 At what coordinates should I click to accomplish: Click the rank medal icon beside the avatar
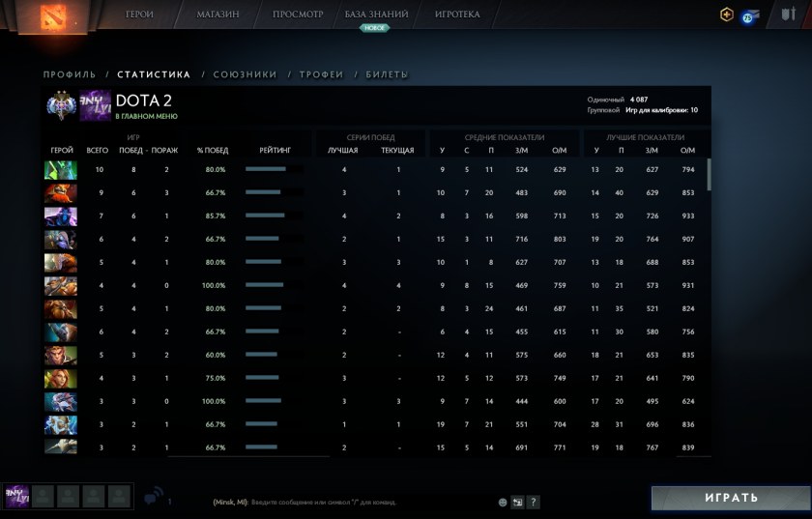[61, 105]
